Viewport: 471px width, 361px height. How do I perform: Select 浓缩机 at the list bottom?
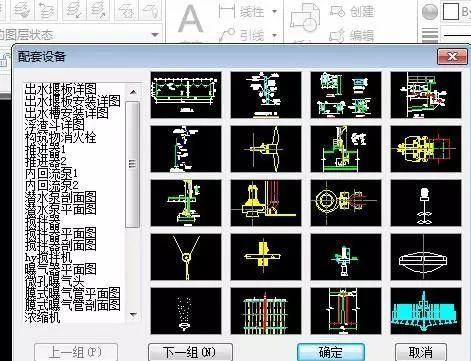tap(43, 317)
